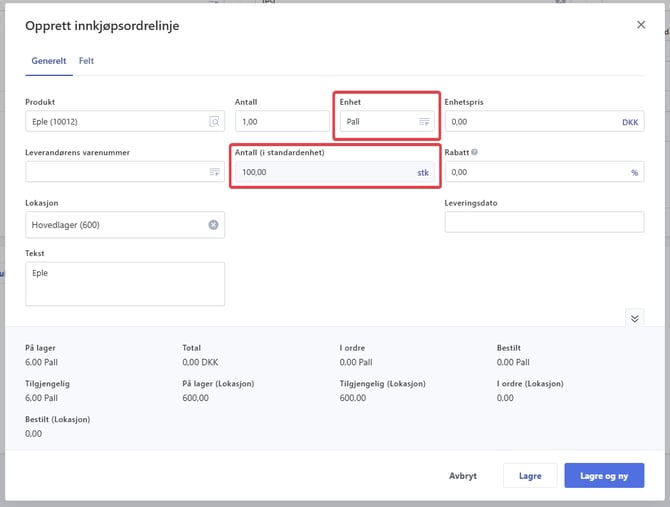Screen dimensions: 670x507
Task: Click the product search icon in Produkt field
Action: [214, 122]
